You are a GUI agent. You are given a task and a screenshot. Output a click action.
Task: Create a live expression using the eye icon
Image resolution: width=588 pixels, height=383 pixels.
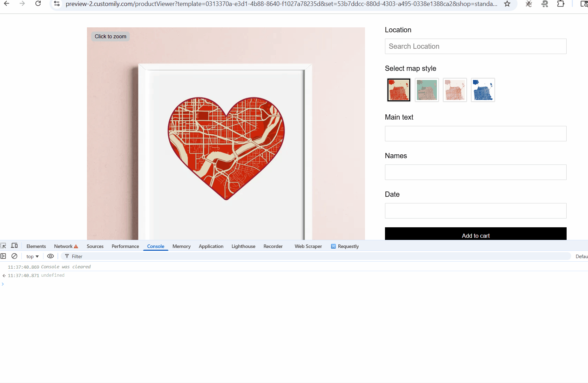click(50, 256)
